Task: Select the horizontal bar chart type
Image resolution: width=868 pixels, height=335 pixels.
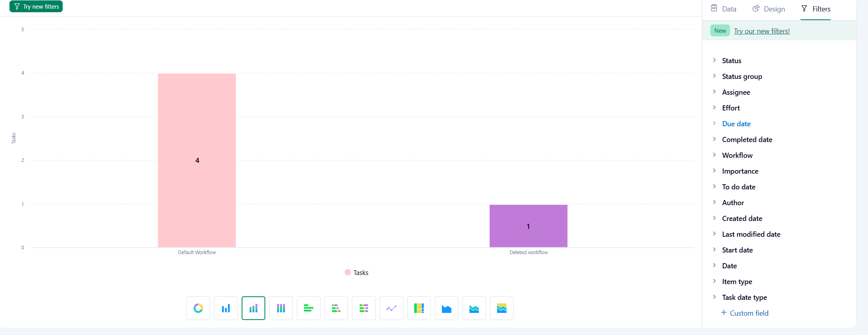Action: pos(309,308)
